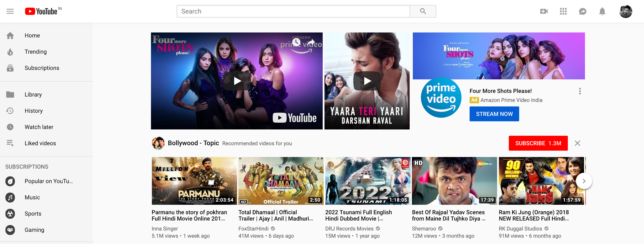The image size is (644, 244).
Task: Click the Four More Shots ad banner
Action: coord(499,56)
